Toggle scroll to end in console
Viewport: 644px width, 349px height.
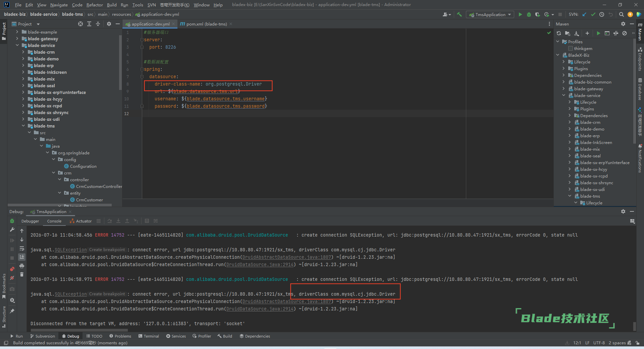point(22,257)
